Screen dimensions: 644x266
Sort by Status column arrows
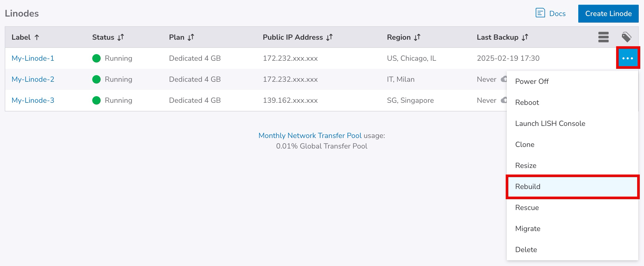click(121, 37)
